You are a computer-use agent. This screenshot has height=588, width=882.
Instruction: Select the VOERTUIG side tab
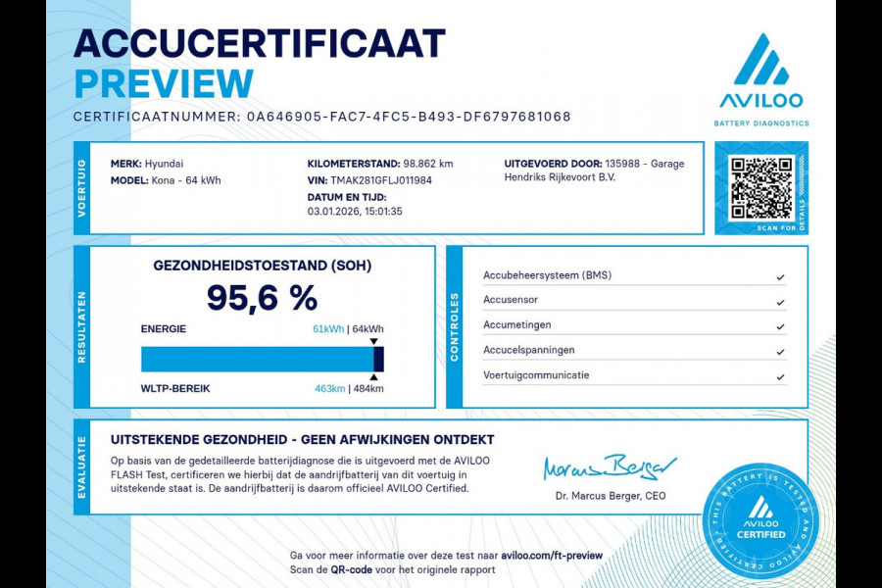(84, 186)
